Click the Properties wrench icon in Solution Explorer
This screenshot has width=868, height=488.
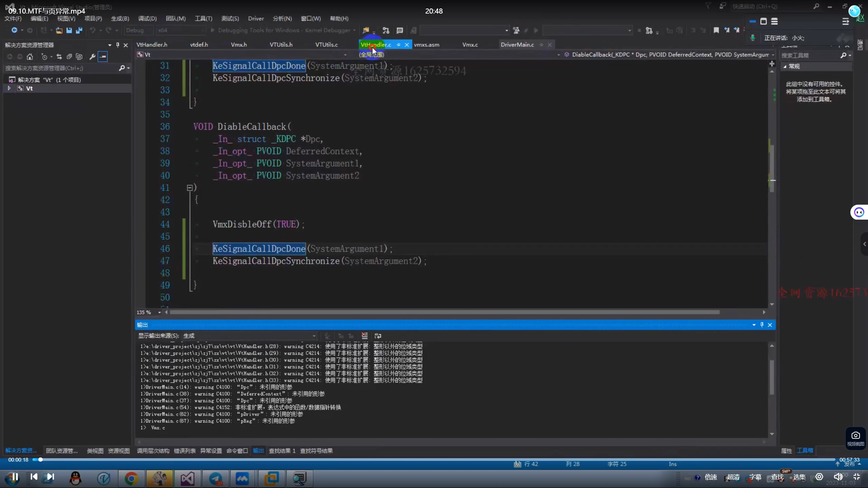(x=92, y=57)
